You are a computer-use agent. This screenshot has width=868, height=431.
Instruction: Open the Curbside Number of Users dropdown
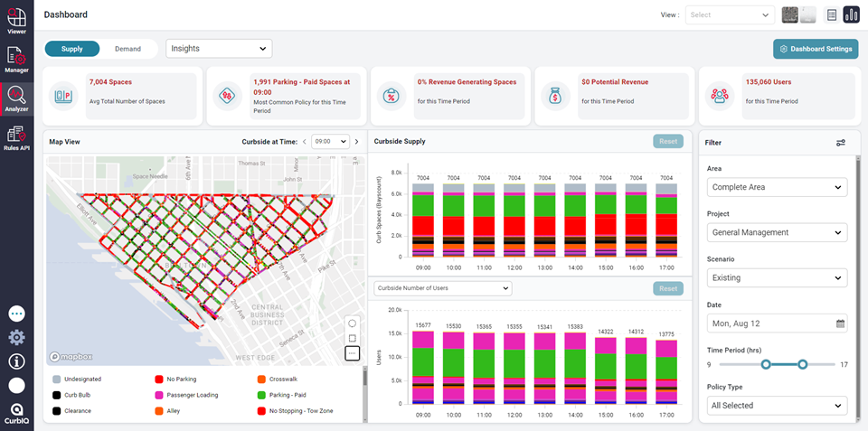pyautogui.click(x=442, y=288)
